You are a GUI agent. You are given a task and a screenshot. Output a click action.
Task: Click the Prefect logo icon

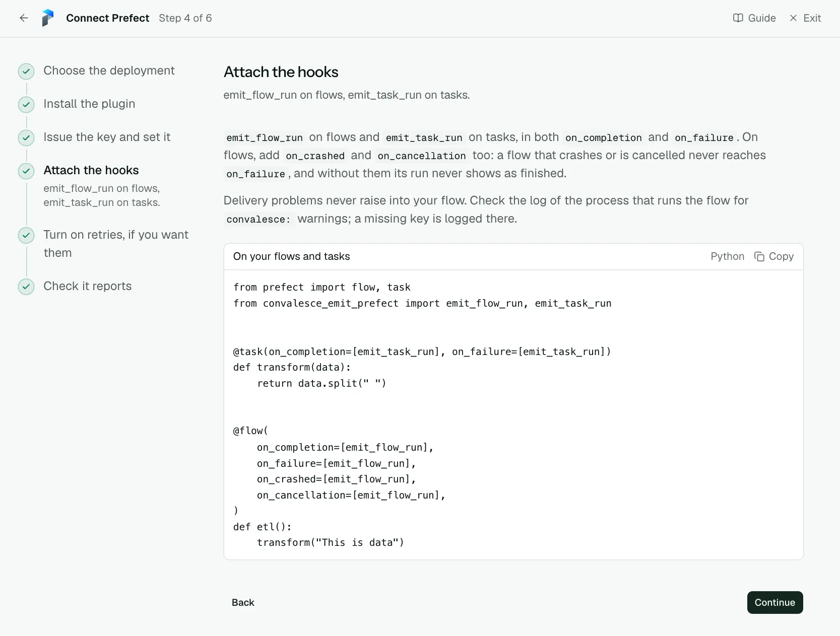48,18
